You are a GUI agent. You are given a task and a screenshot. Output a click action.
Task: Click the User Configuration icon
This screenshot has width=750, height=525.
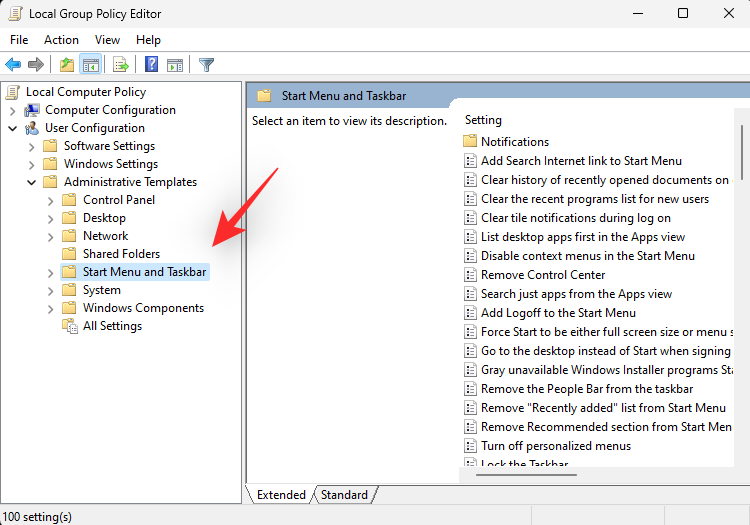tap(32, 128)
